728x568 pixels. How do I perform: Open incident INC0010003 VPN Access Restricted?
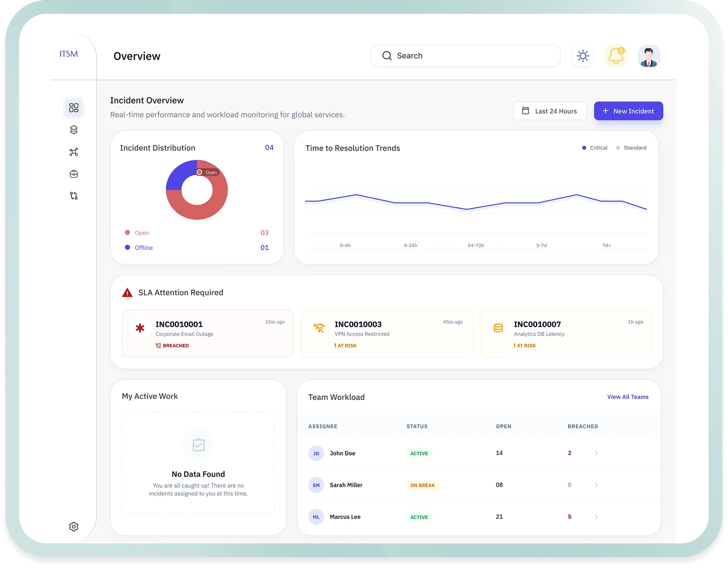[386, 333]
